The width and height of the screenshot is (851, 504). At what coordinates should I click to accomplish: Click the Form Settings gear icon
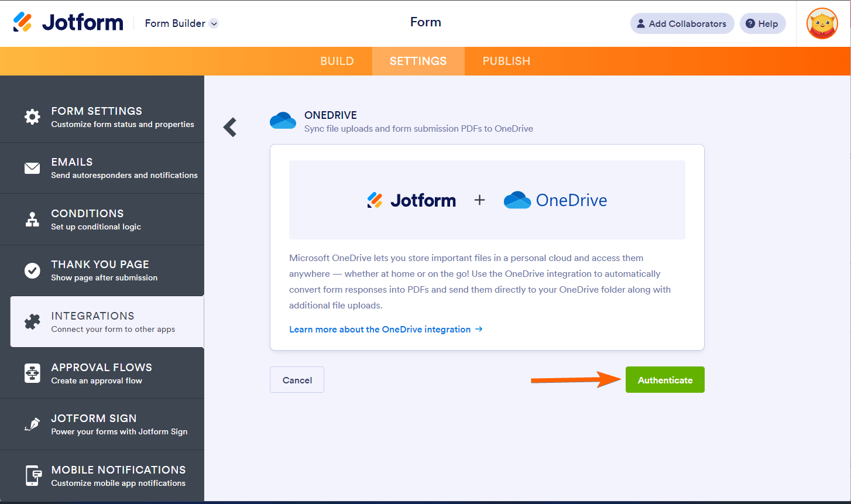point(32,117)
